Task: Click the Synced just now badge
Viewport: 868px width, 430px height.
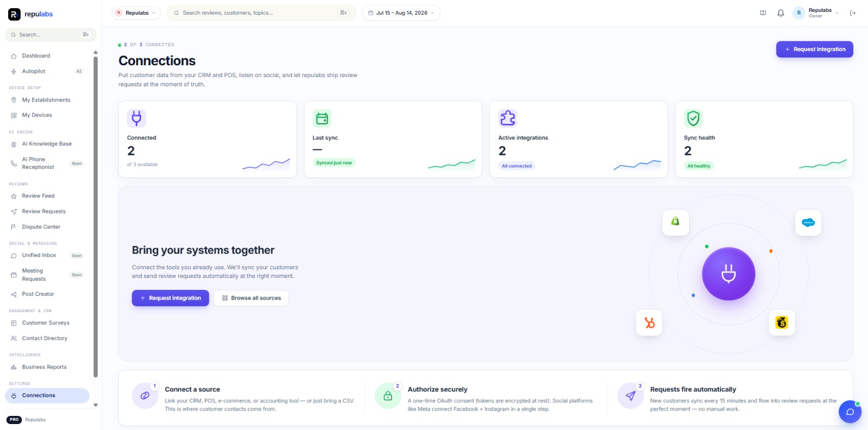Action: 334,163
